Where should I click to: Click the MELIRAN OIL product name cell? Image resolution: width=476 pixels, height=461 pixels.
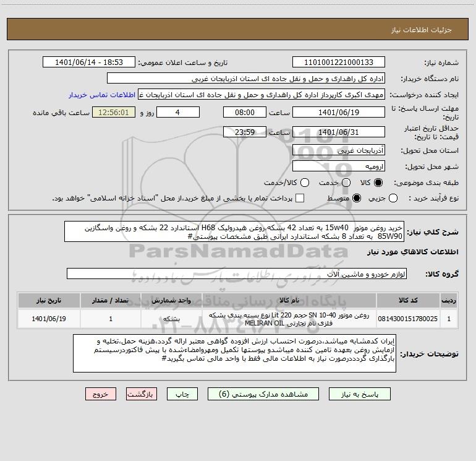click(x=289, y=319)
